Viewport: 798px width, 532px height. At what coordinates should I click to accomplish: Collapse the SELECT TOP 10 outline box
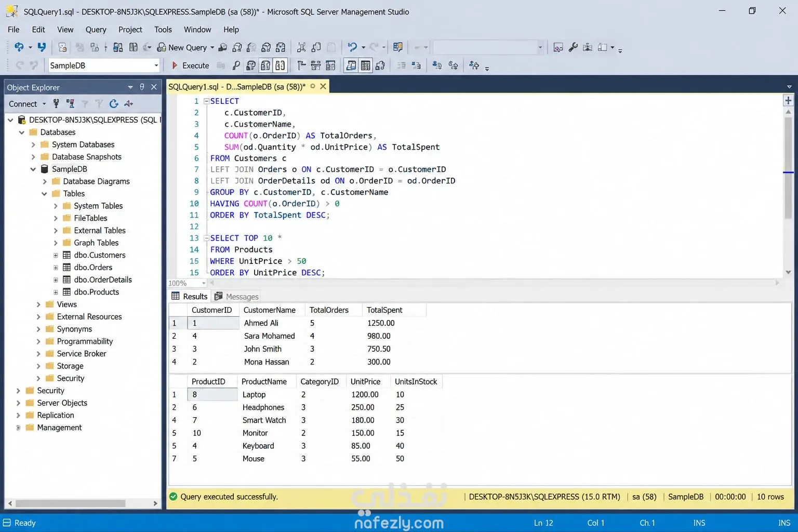pyautogui.click(x=206, y=238)
